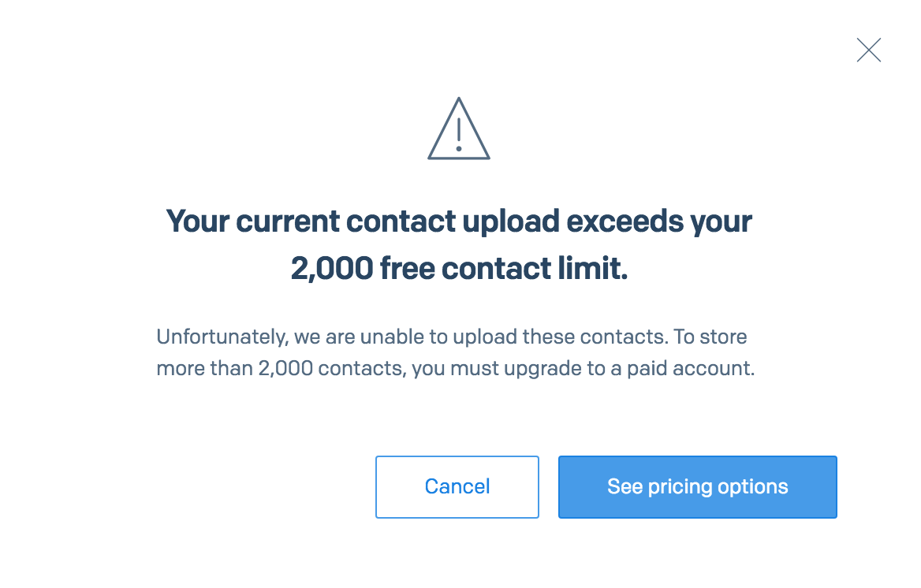Open See pricing options
Screen dimensions: 921x588
point(697,487)
